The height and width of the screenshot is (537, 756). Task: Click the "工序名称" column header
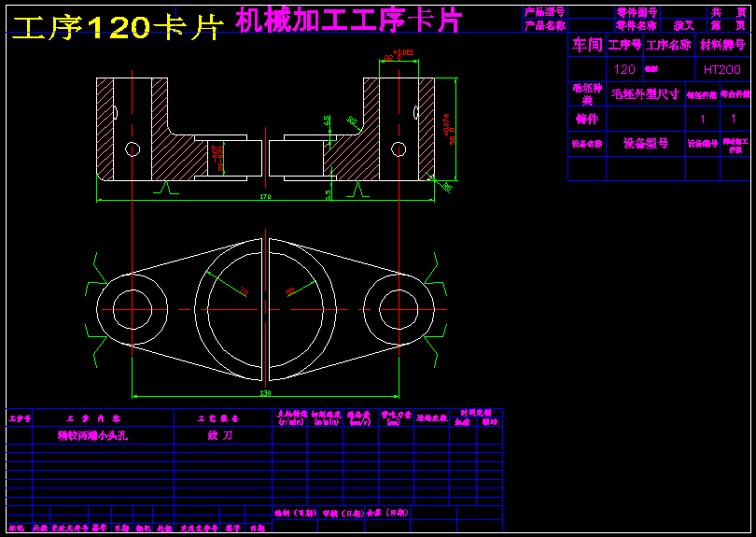(668, 45)
